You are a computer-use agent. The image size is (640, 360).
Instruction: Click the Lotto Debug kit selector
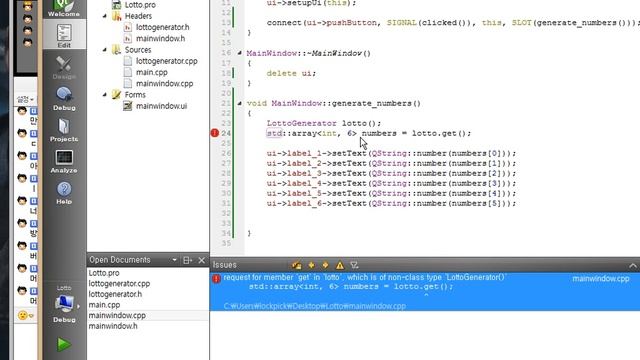[64, 304]
